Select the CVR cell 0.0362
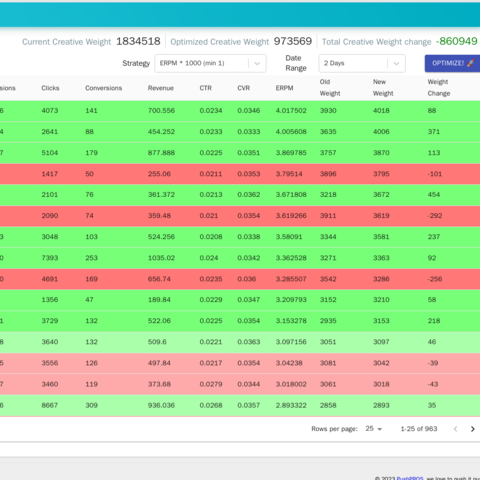The height and width of the screenshot is (480, 480). pos(249,195)
